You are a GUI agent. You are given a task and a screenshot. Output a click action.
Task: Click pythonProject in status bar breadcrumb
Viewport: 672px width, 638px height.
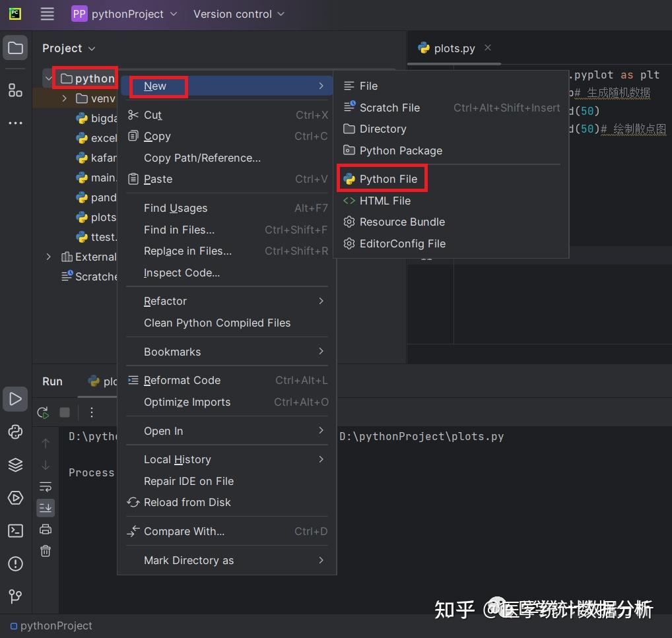(51, 625)
